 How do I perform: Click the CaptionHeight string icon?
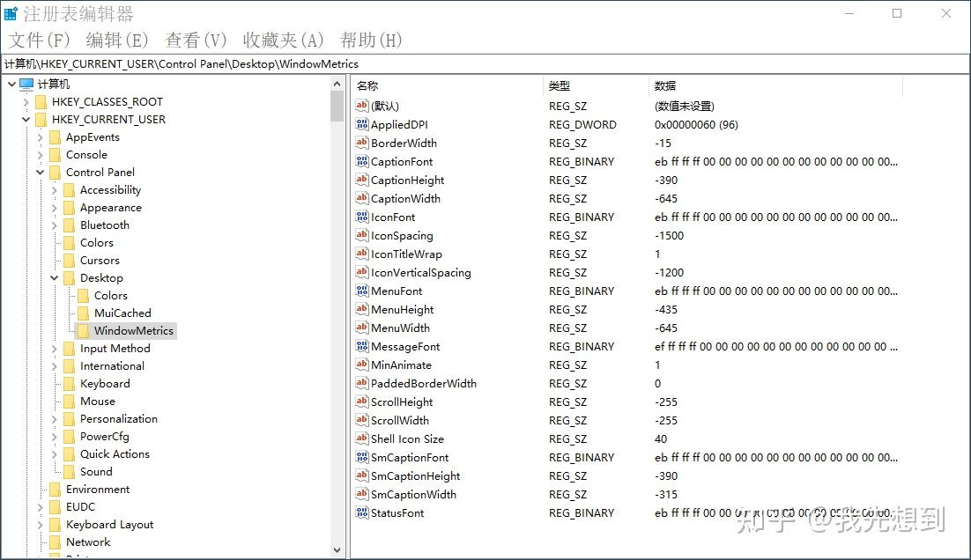361,181
